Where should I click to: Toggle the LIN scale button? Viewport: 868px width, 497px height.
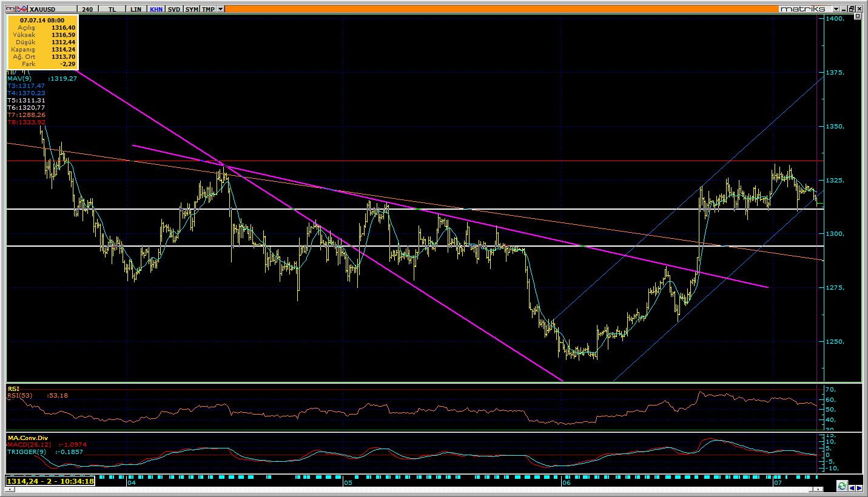pos(136,9)
